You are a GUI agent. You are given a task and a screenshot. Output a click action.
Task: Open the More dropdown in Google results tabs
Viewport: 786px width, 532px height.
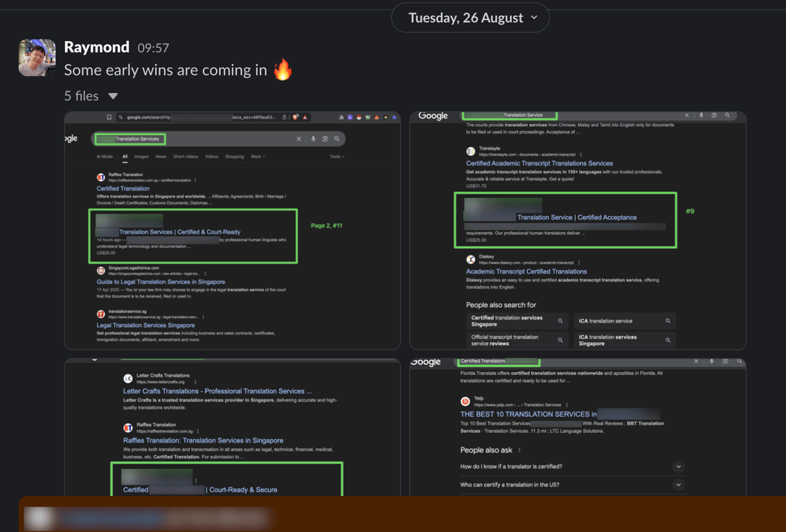[x=258, y=157]
